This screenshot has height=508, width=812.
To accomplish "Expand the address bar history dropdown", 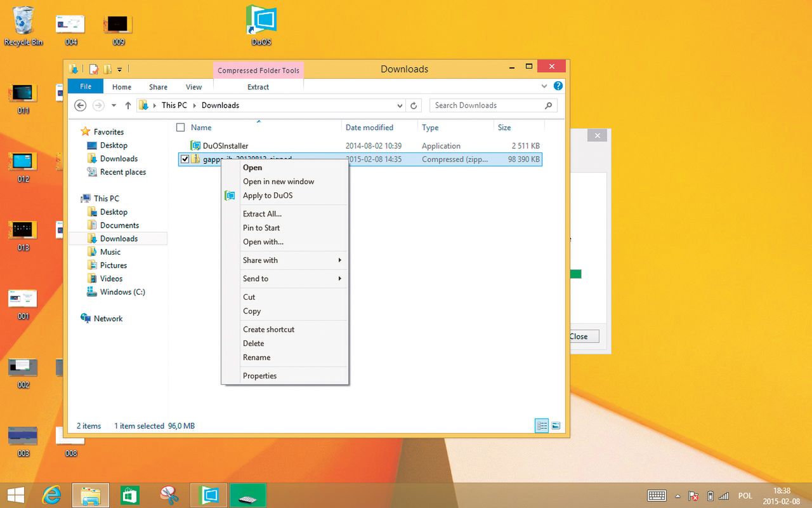I will pyautogui.click(x=400, y=105).
